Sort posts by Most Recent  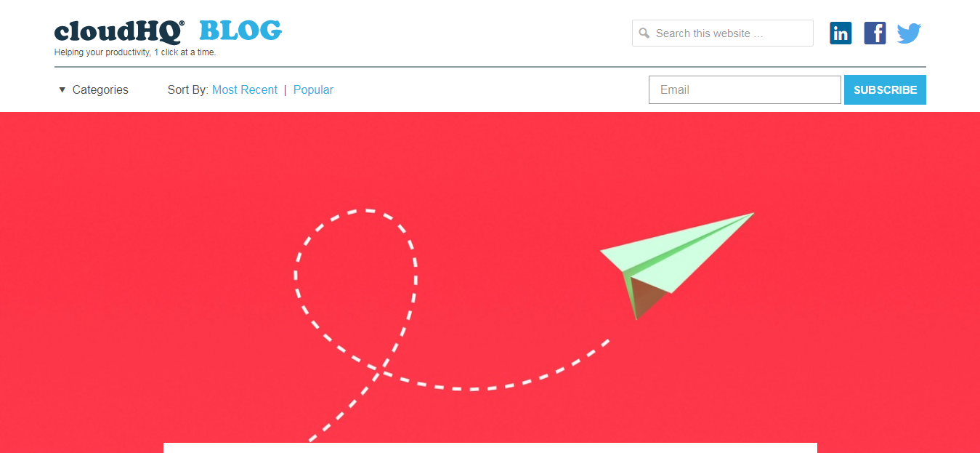pyautogui.click(x=245, y=90)
